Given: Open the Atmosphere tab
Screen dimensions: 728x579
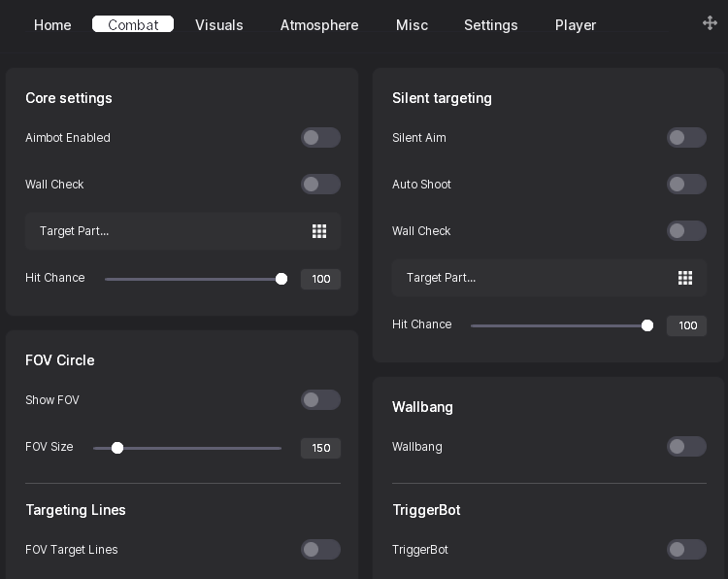Looking at the screenshot, I should (319, 24).
